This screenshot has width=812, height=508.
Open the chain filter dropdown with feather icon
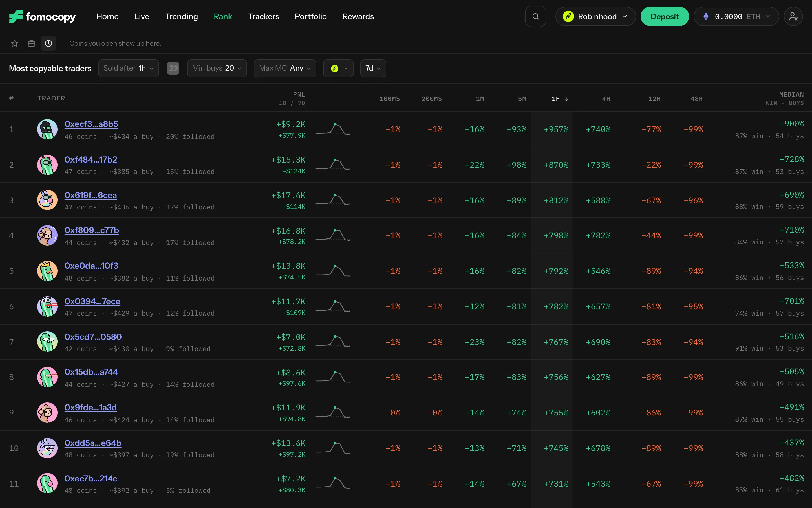click(x=338, y=68)
